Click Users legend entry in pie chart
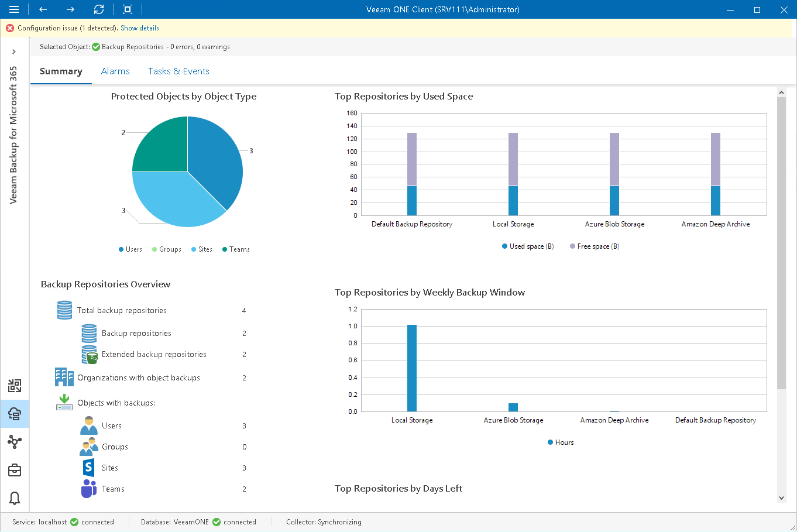The width and height of the screenshot is (797, 532). coord(130,249)
